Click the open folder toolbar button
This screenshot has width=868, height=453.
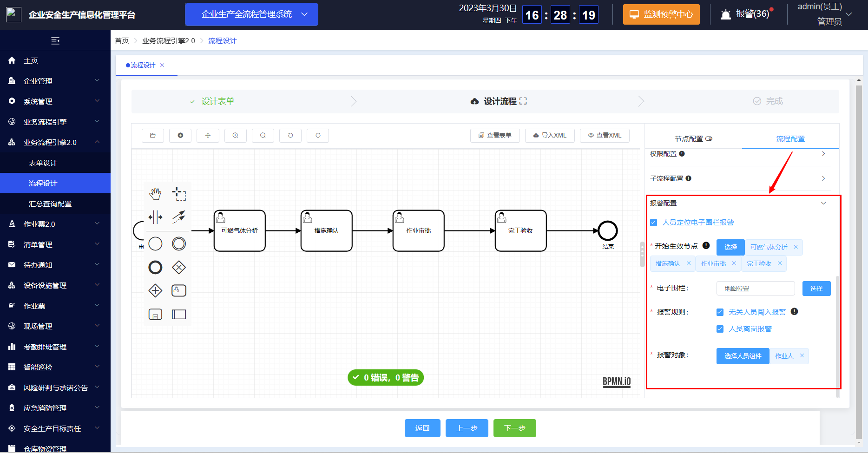pyautogui.click(x=153, y=135)
